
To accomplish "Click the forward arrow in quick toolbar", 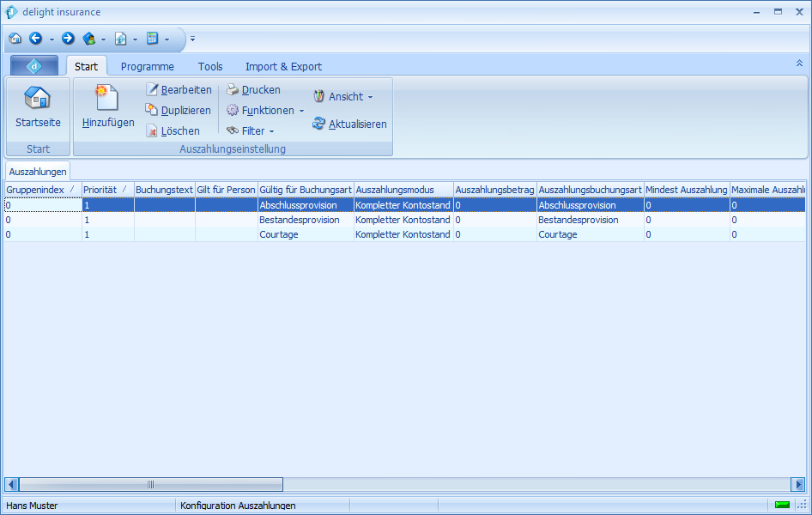I will coord(68,39).
